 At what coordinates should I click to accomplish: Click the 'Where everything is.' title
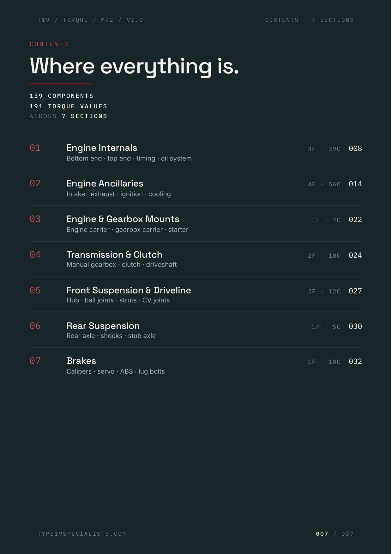(x=134, y=66)
